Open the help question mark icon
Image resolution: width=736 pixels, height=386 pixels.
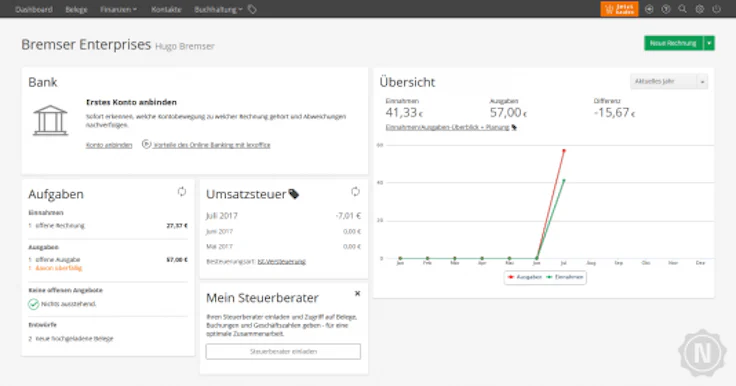click(666, 9)
